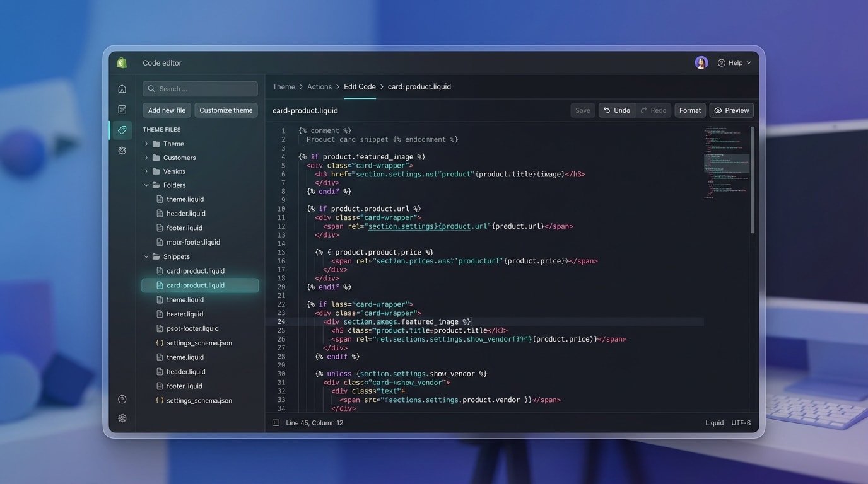The image size is (868, 484).
Task: Open the Home panel in the sidebar
Action: (122, 88)
